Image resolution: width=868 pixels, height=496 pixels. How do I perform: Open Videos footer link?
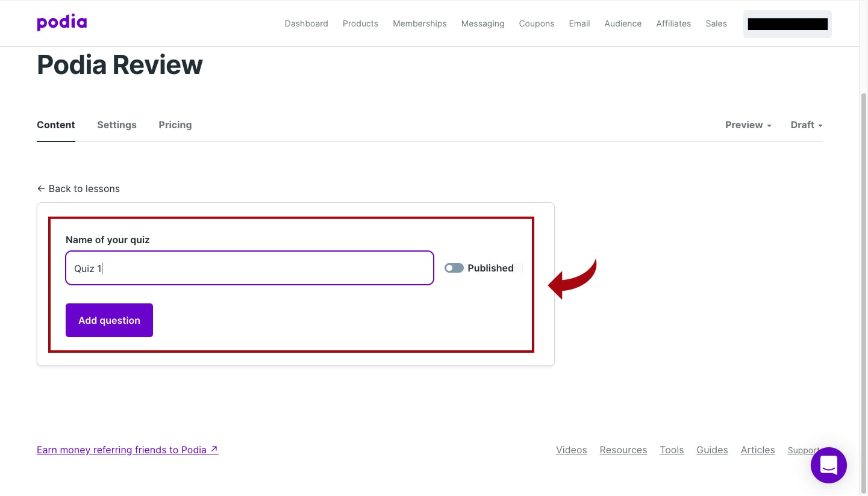[x=572, y=450]
